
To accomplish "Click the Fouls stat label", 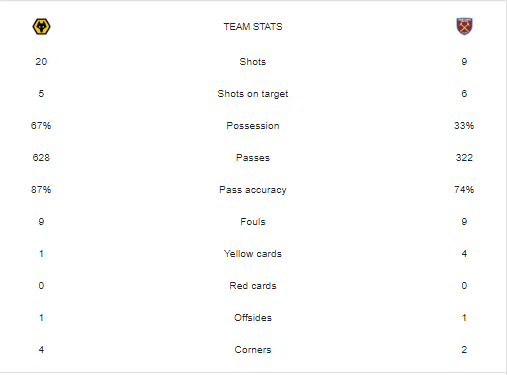I will pos(253,222).
